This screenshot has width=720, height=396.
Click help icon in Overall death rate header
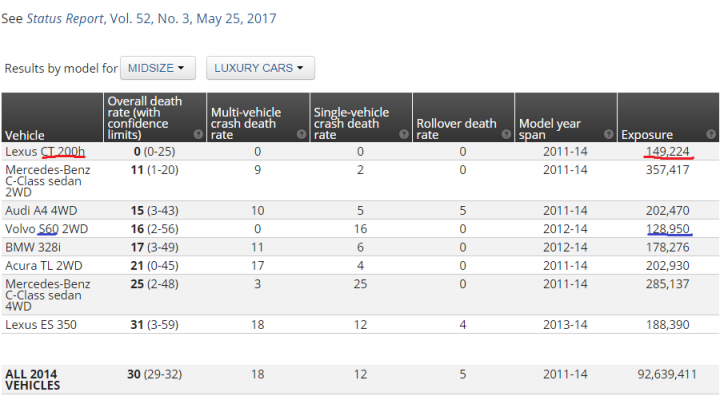click(198, 134)
